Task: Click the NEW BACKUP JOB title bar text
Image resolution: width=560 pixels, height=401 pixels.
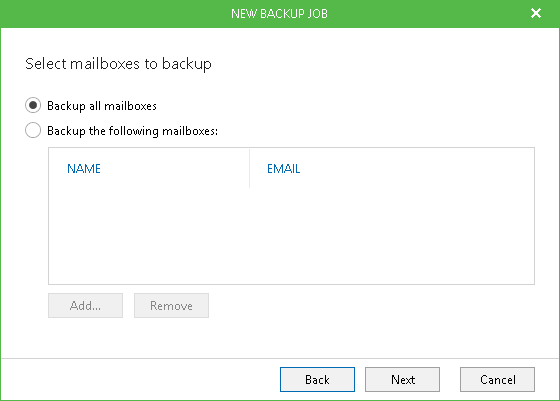Action: (279, 14)
